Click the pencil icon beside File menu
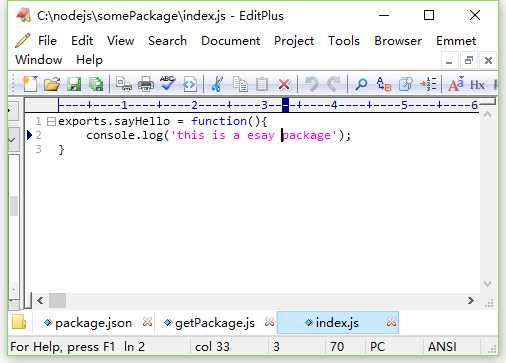The height and width of the screenshot is (363, 506). [23, 40]
